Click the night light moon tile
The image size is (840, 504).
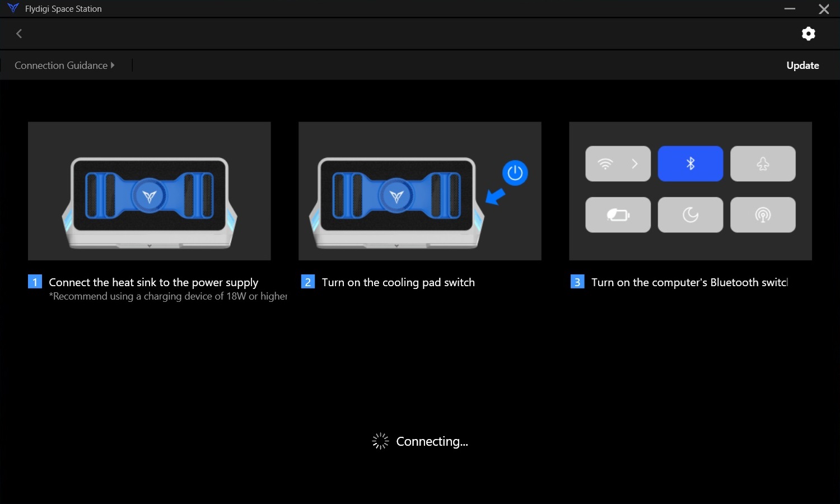pos(690,214)
